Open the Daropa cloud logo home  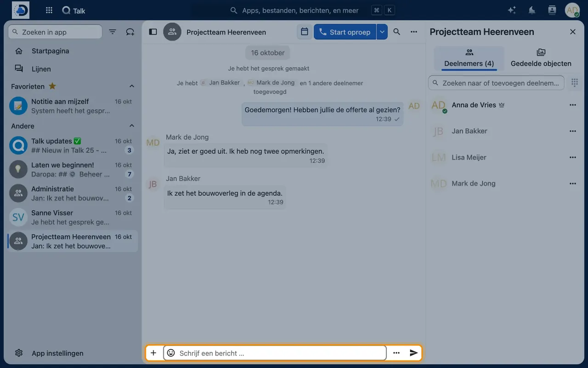coord(21,10)
